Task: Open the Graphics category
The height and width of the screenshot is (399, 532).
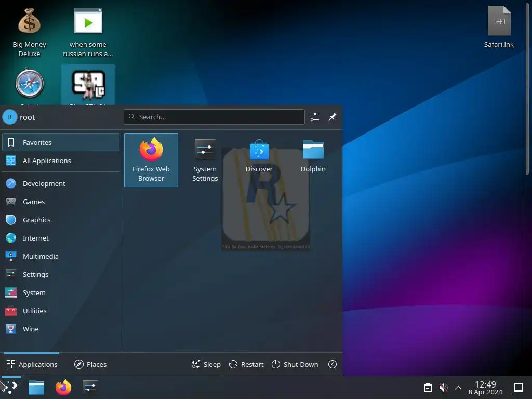Action: pyautogui.click(x=61, y=220)
